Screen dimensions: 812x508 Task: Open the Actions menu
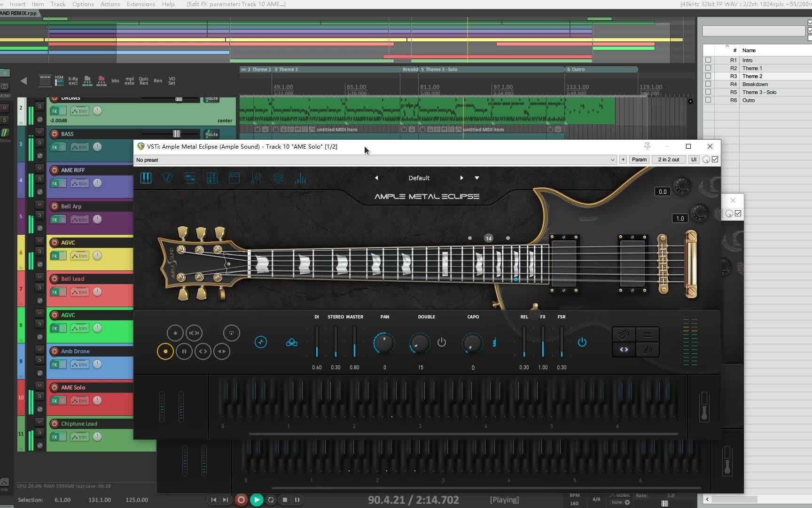click(110, 4)
